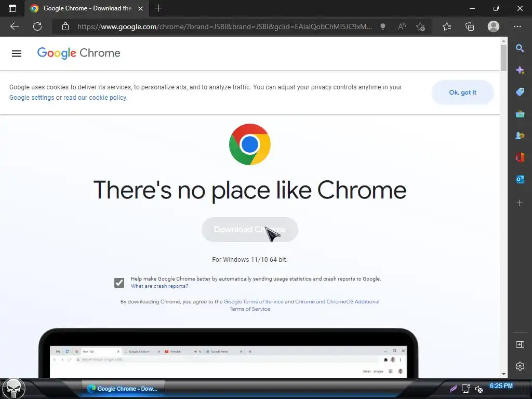The height and width of the screenshot is (399, 532).
Task: View site information lock icon
Action: click(65, 26)
